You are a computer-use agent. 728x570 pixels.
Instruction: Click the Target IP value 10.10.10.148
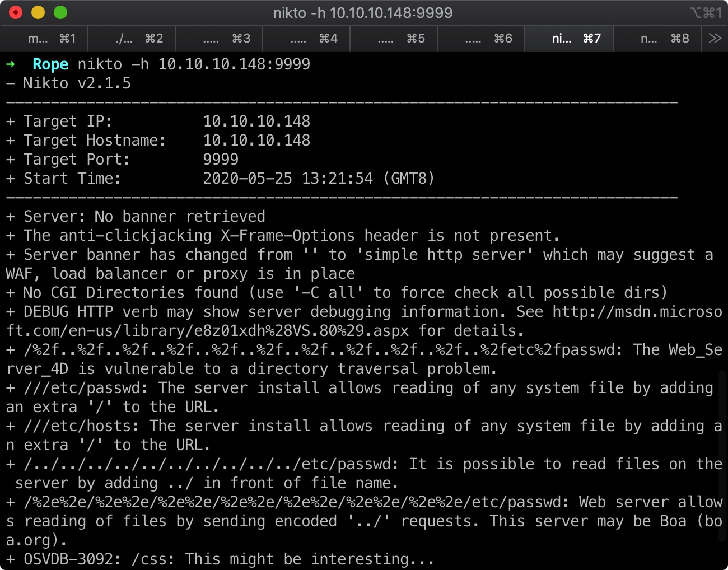[x=256, y=122]
